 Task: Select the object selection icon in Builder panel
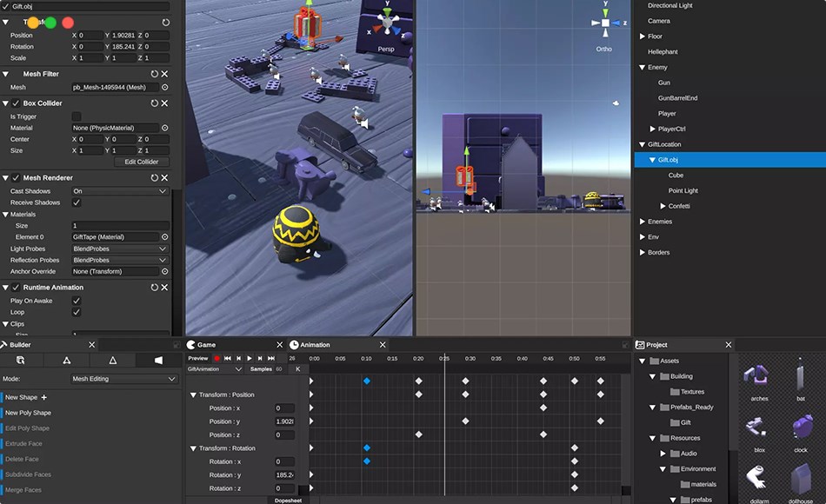(22, 361)
